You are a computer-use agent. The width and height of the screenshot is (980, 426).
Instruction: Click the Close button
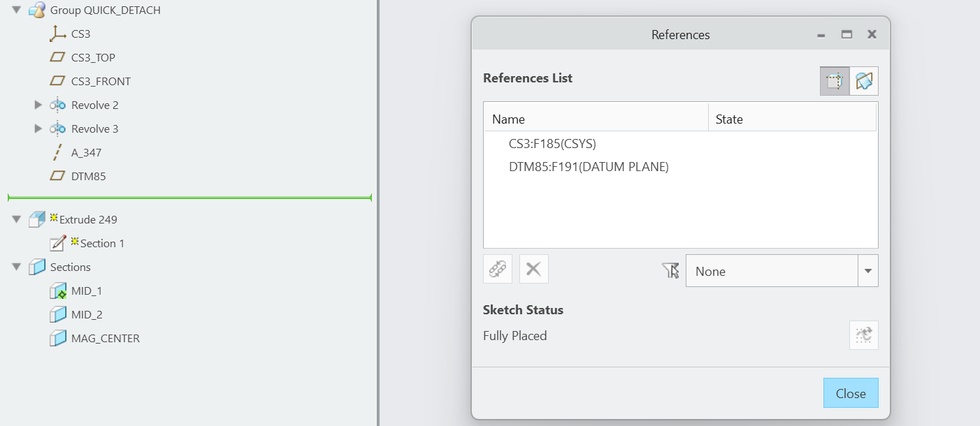pos(851,392)
